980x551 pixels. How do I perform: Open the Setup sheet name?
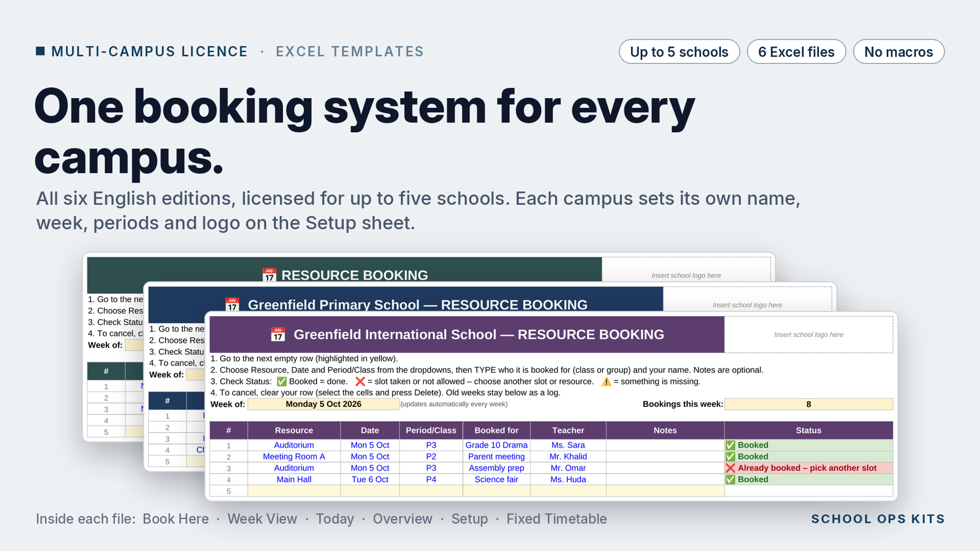[470, 519]
